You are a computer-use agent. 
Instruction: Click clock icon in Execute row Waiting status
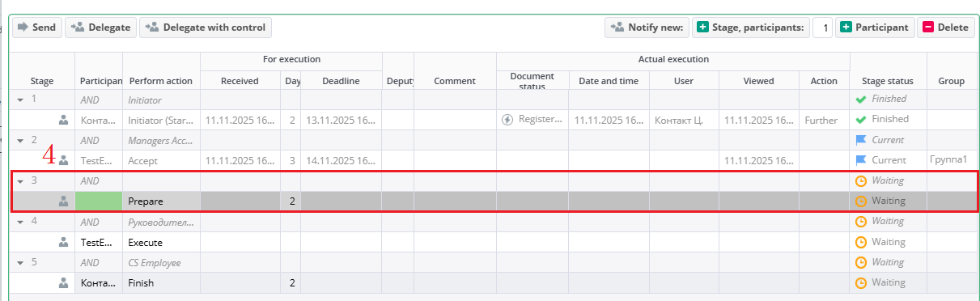tap(861, 242)
